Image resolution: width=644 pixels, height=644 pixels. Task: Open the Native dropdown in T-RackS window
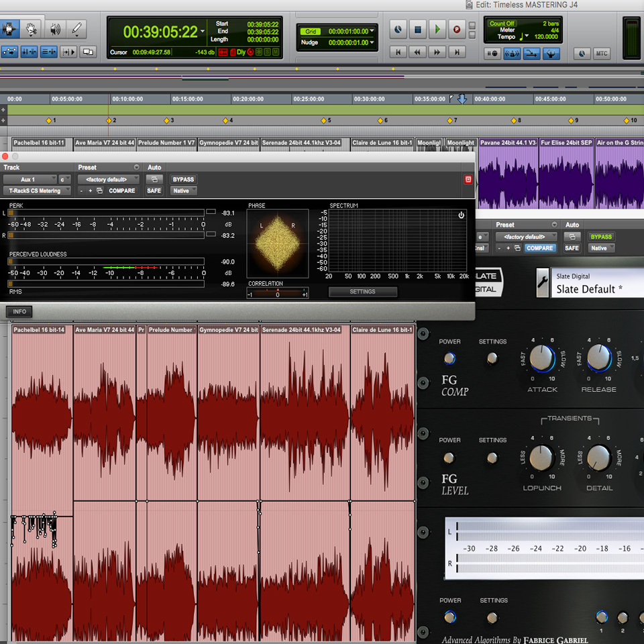tap(183, 191)
